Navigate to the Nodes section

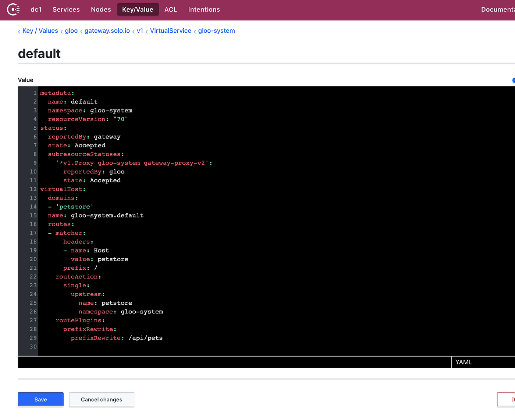[101, 10]
